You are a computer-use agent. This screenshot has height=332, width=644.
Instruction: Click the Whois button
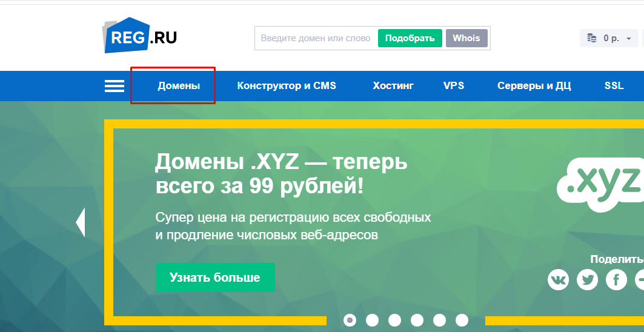[x=466, y=38]
